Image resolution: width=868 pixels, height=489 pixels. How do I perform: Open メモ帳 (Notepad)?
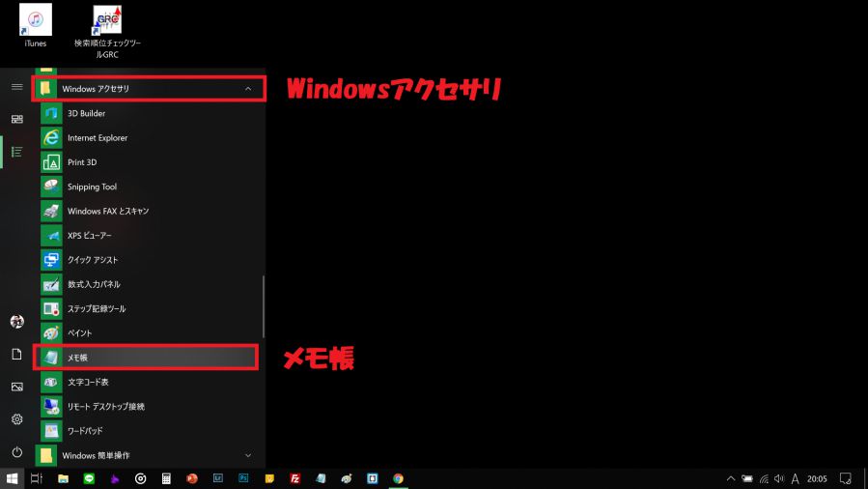146,358
